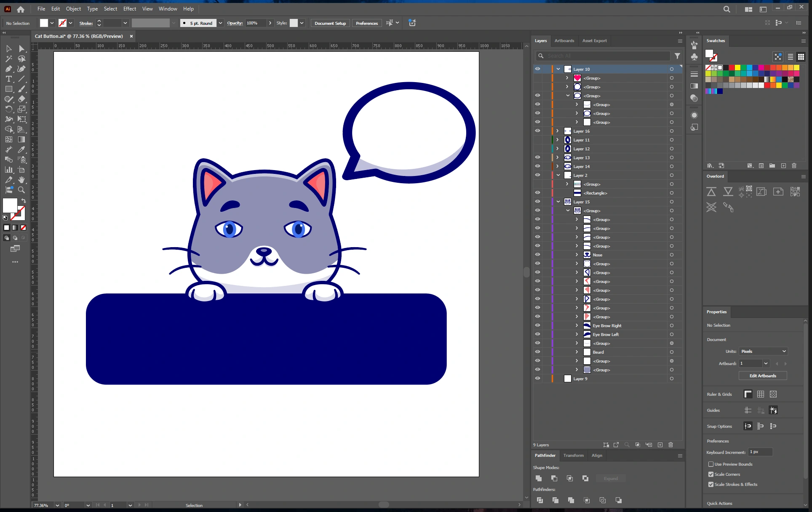Create a new layer in the Layers panel
Image resolution: width=812 pixels, height=512 pixels.
(x=660, y=445)
